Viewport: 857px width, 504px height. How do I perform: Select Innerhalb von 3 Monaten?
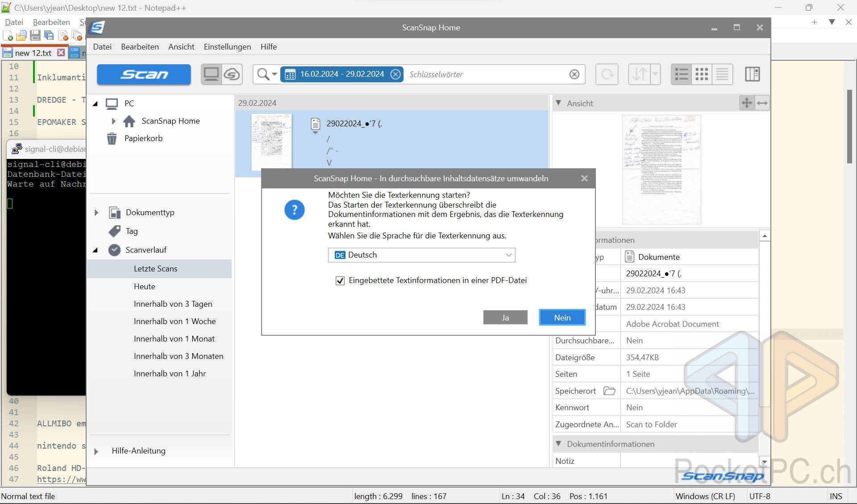[x=179, y=356]
